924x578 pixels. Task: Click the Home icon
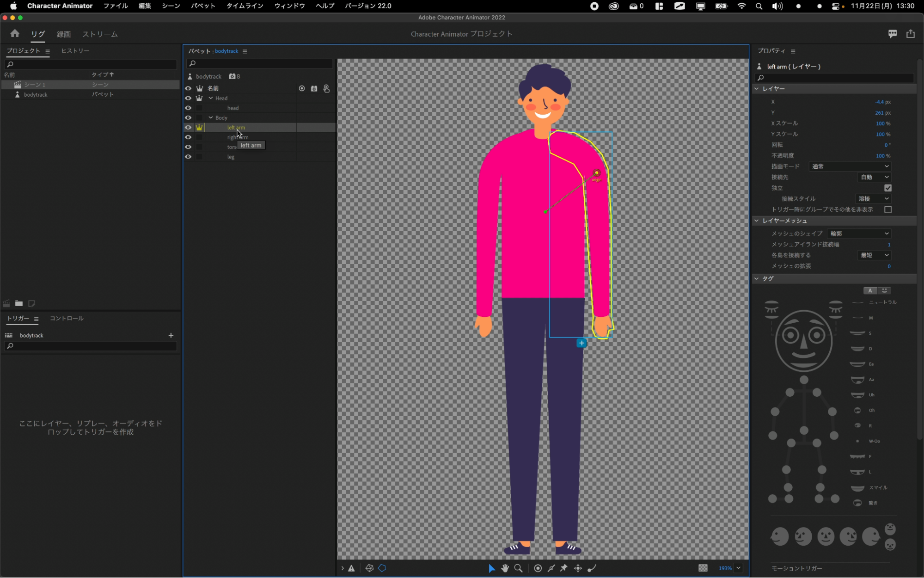tap(15, 34)
